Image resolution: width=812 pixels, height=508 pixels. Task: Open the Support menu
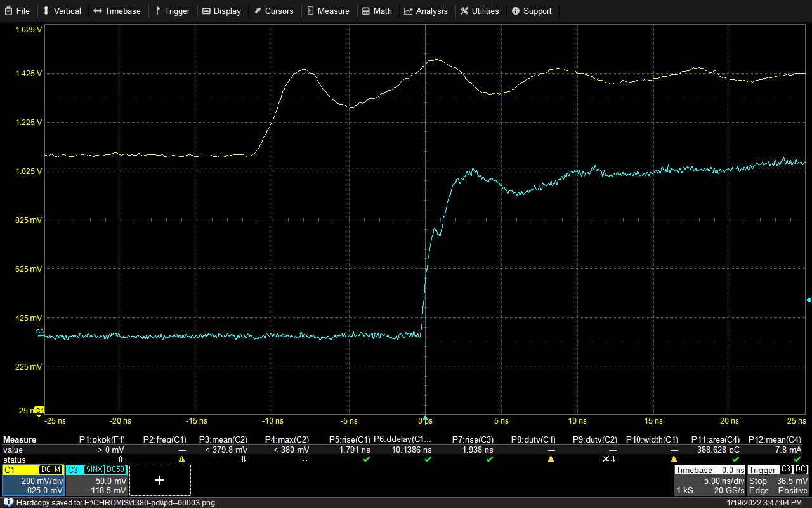click(x=532, y=11)
